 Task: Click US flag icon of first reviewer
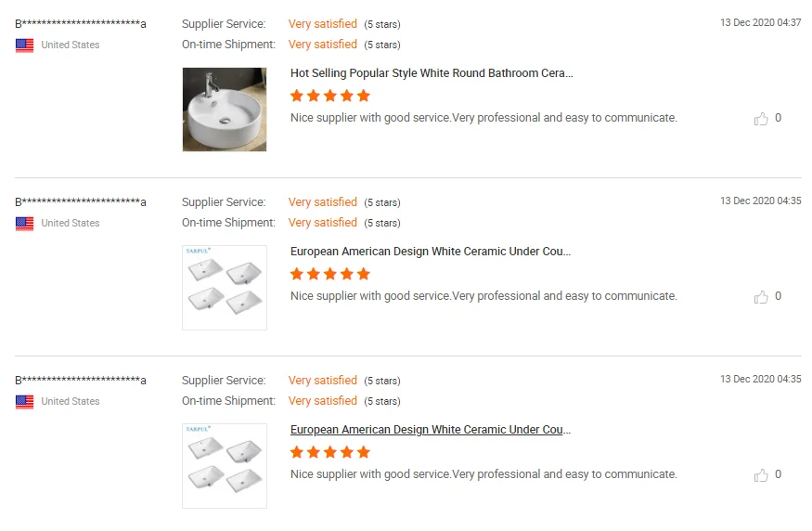(x=24, y=45)
